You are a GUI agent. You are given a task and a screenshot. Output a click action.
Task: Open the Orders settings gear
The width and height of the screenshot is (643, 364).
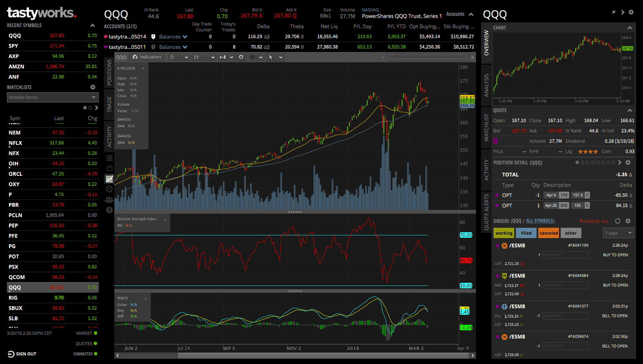click(628, 221)
